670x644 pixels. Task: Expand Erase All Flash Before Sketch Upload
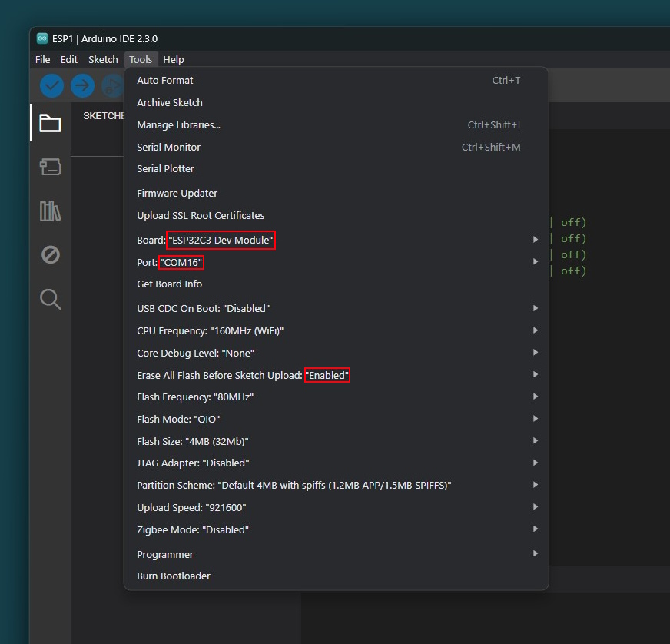click(x=336, y=375)
